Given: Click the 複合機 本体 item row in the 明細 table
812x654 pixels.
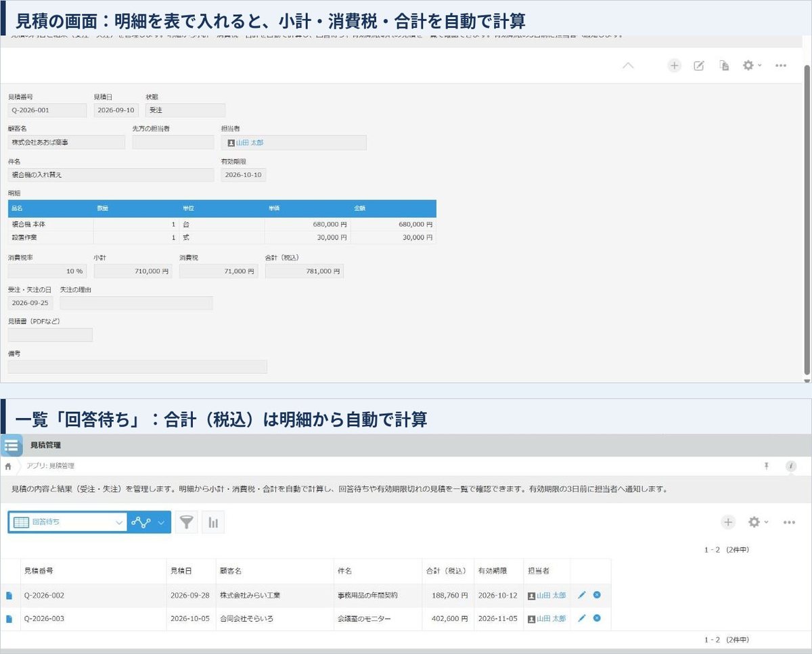Looking at the screenshot, I should tap(222, 224).
